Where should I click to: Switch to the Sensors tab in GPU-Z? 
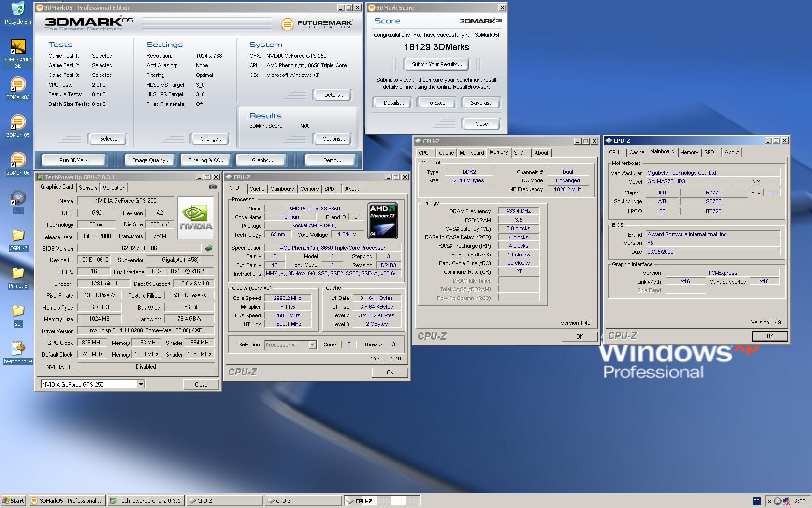click(x=88, y=188)
